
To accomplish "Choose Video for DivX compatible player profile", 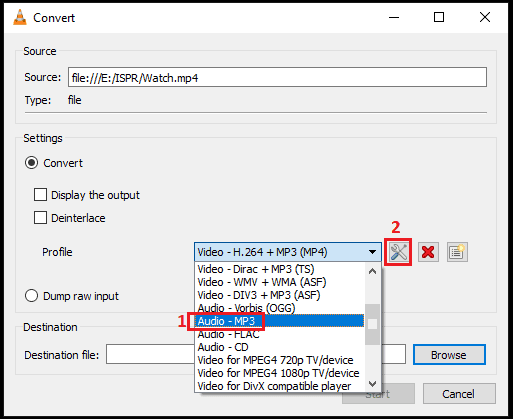I will (279, 386).
